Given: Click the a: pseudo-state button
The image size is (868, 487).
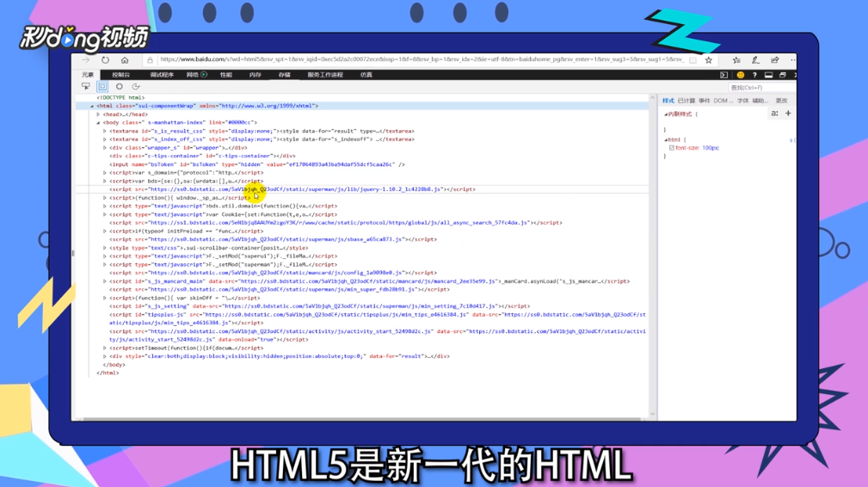Looking at the screenshot, I should click(774, 114).
